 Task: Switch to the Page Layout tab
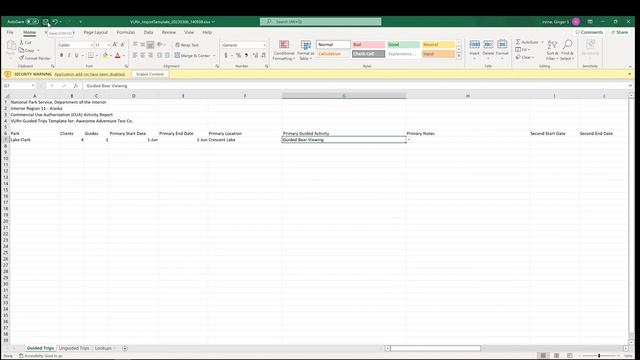96,32
